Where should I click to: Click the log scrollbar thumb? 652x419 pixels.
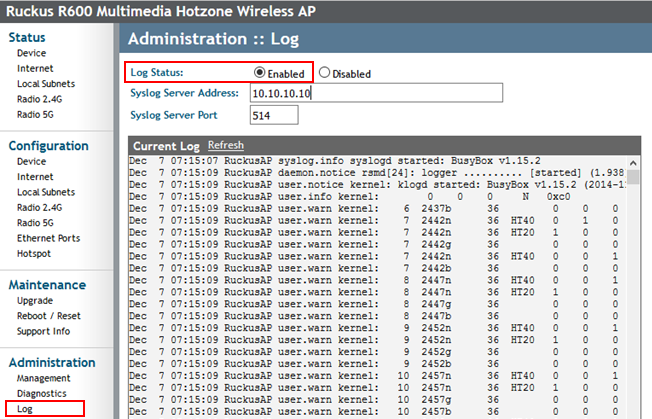(x=633, y=177)
